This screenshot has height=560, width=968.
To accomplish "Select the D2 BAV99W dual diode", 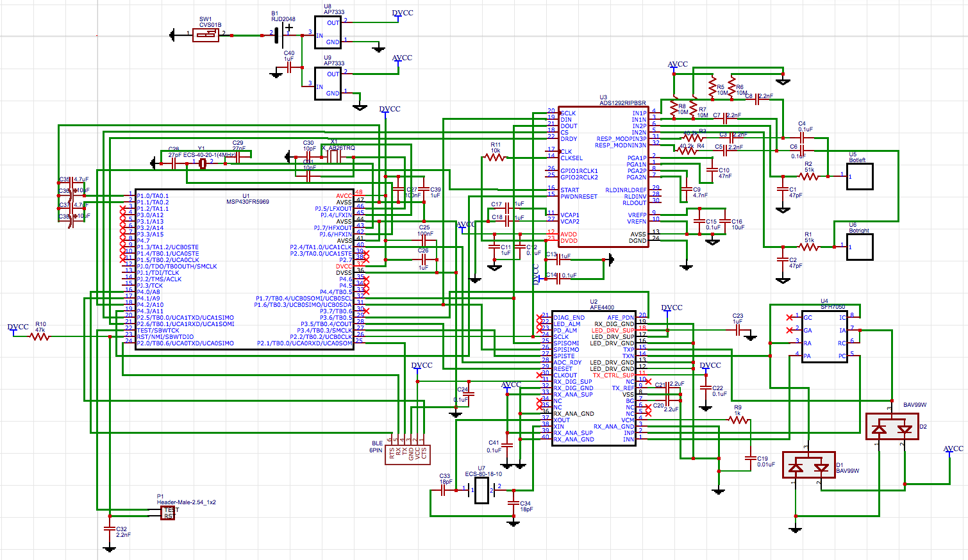I will click(892, 427).
